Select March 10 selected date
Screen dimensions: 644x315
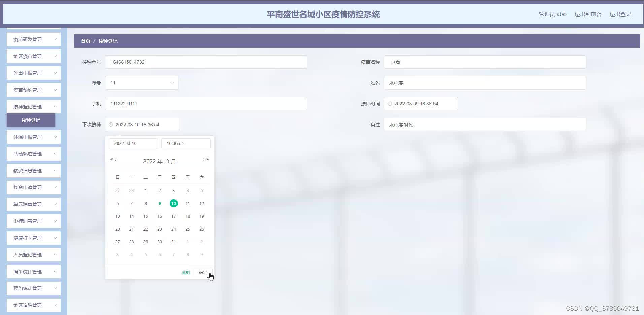click(x=174, y=203)
